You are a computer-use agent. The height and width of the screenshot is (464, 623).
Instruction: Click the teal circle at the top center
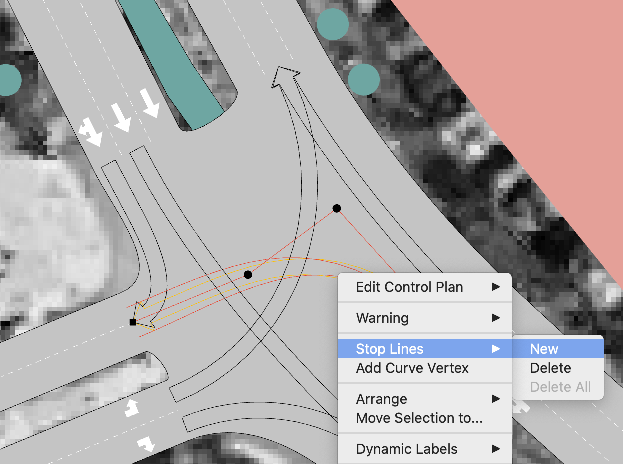coord(333,22)
